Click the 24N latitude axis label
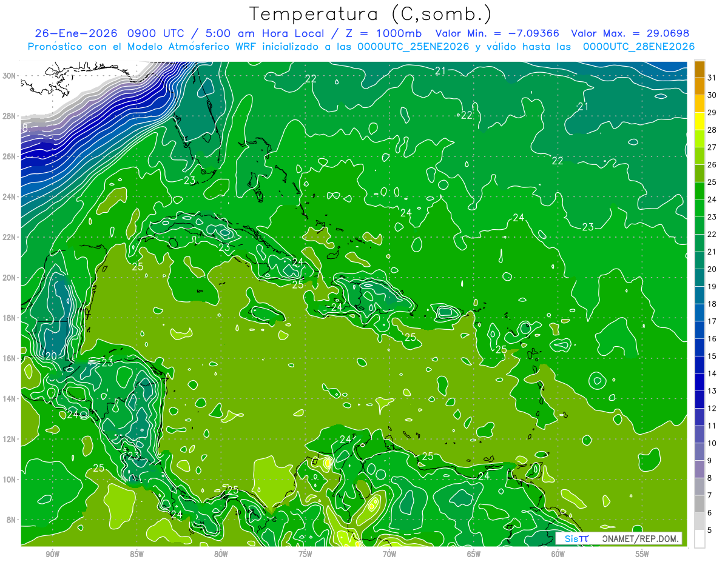The width and height of the screenshot is (728, 562). click(x=10, y=197)
